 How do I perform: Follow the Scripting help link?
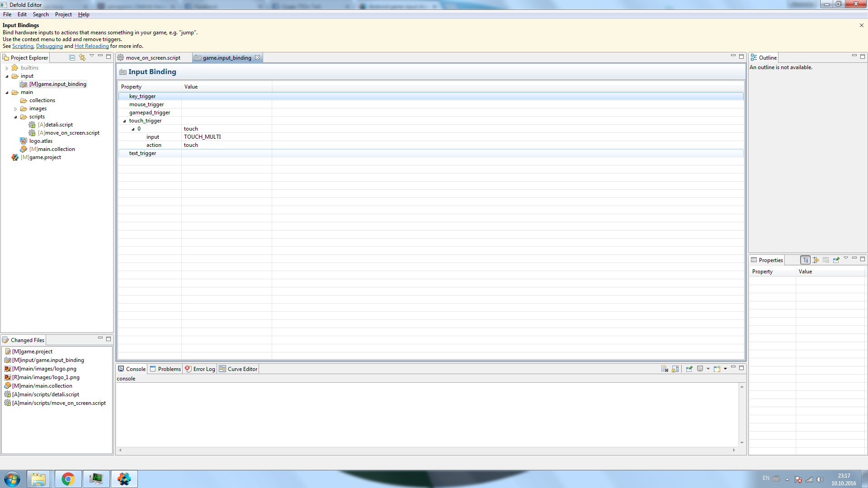23,46
